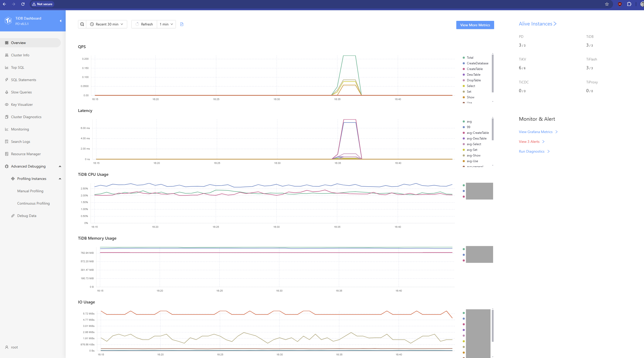The height and width of the screenshot is (358, 644).
Task: Open browser extensions puzzle icon
Action: click(629, 4)
